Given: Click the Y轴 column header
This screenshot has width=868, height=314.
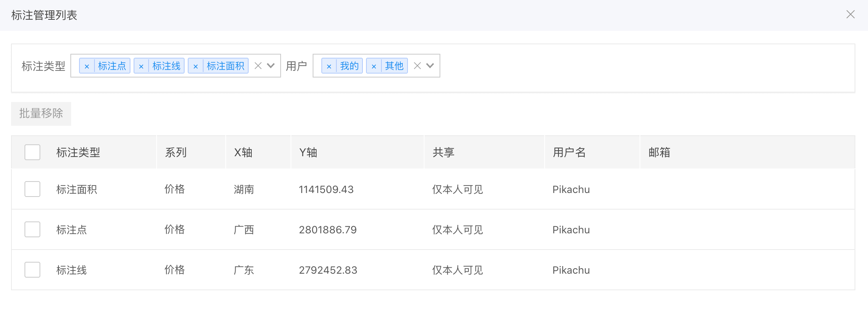Looking at the screenshot, I should (x=308, y=152).
